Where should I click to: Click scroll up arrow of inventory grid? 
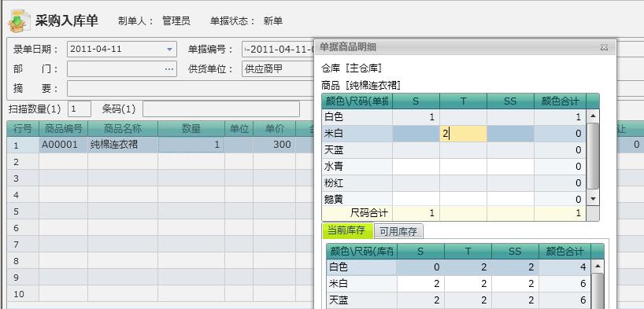[597, 266]
